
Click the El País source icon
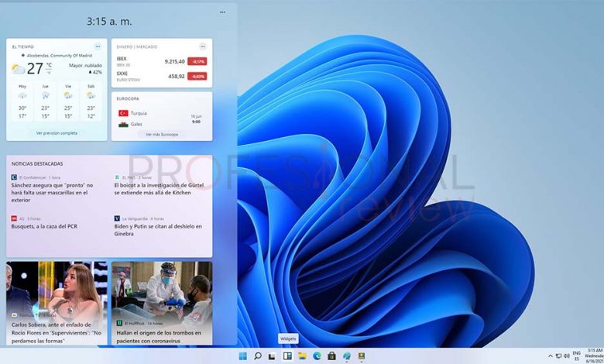[117, 177]
